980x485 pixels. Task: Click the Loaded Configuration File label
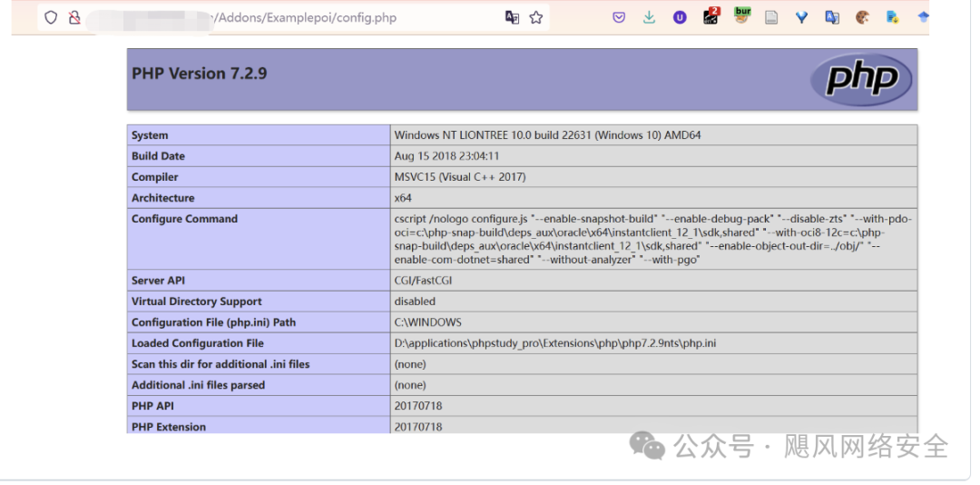[198, 343]
